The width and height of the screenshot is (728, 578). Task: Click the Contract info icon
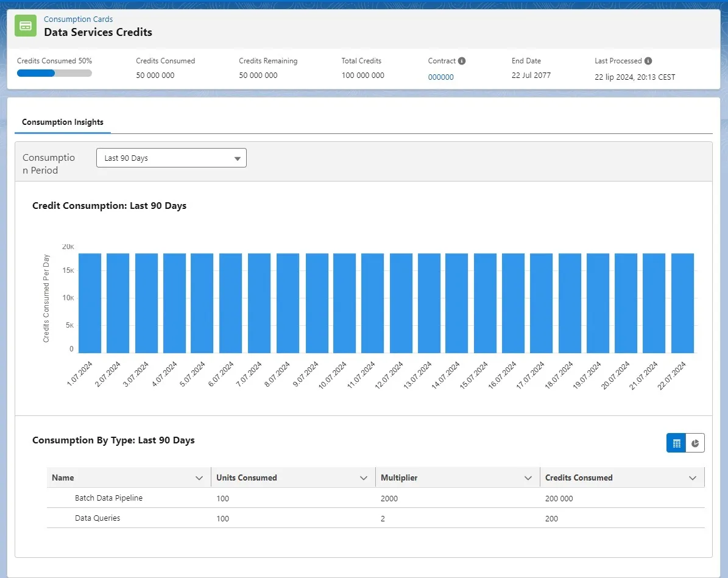pyautogui.click(x=461, y=60)
